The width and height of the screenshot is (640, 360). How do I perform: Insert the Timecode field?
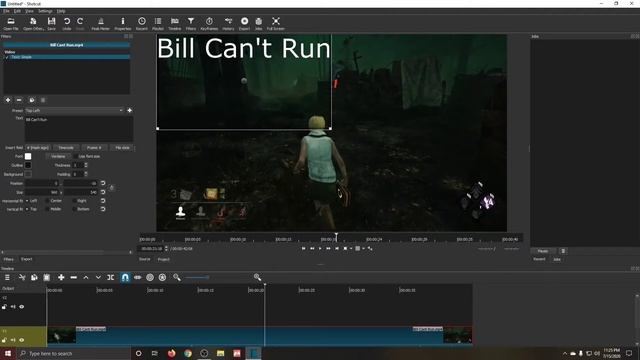coord(66,148)
